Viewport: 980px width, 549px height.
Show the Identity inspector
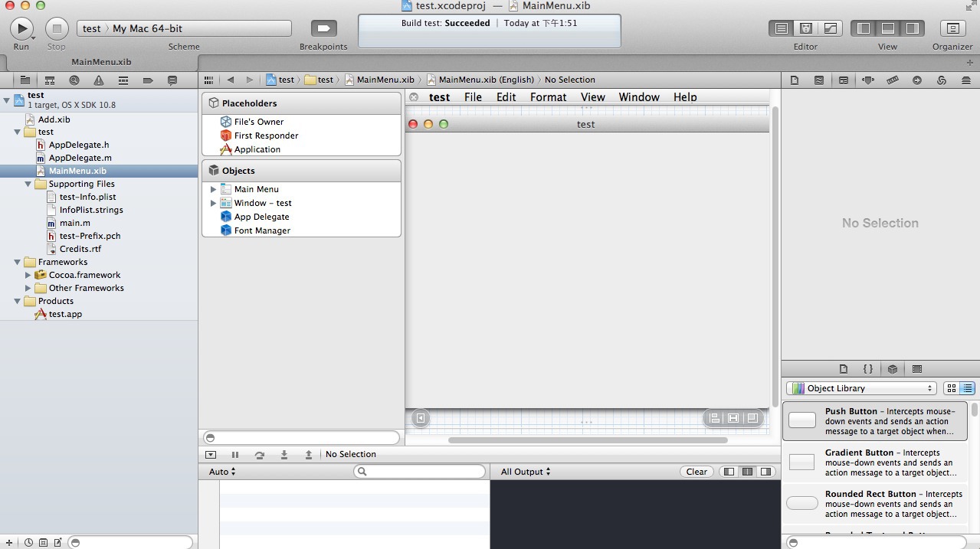tap(844, 80)
